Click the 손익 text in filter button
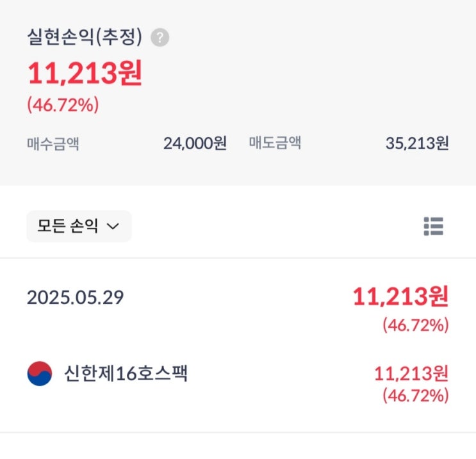 click(x=83, y=226)
